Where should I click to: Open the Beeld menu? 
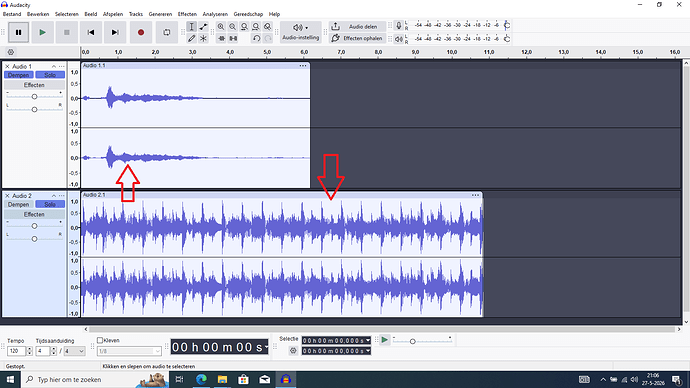click(91, 14)
